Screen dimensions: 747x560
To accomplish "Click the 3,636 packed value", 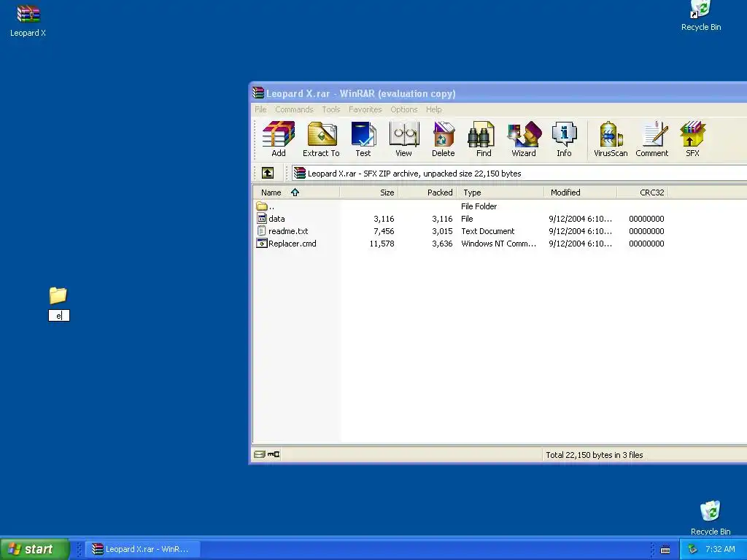I will pyautogui.click(x=443, y=244).
